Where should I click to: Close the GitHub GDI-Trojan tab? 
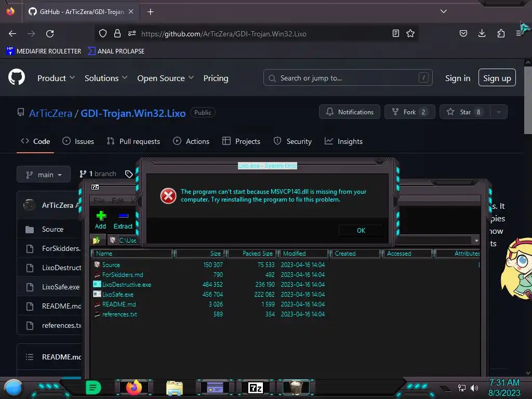pyautogui.click(x=131, y=11)
